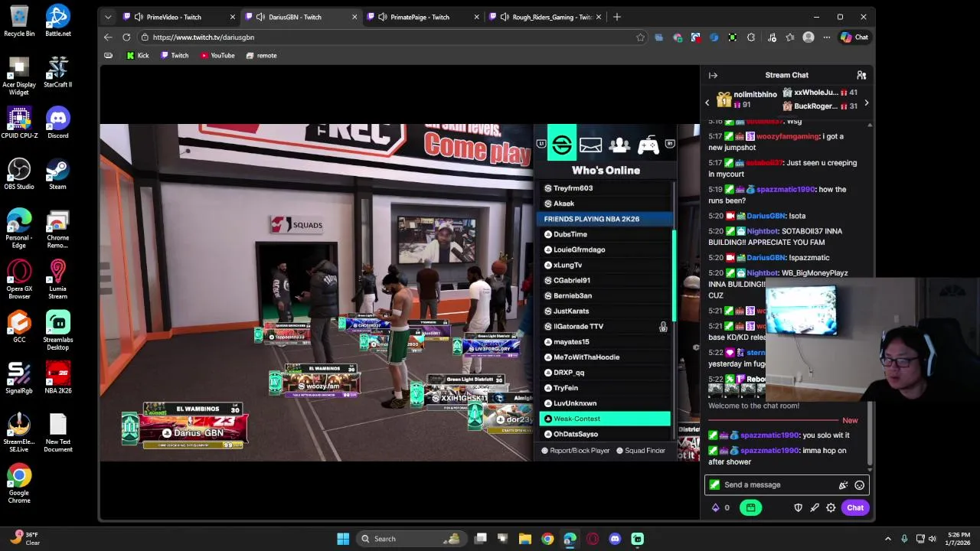The height and width of the screenshot is (551, 980).
Task: Open the Twitch bookmark
Action: [175, 55]
